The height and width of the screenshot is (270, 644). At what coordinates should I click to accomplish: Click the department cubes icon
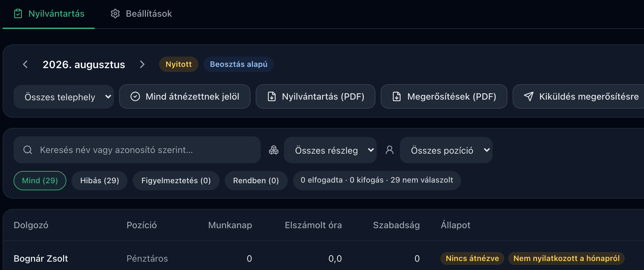tap(274, 150)
